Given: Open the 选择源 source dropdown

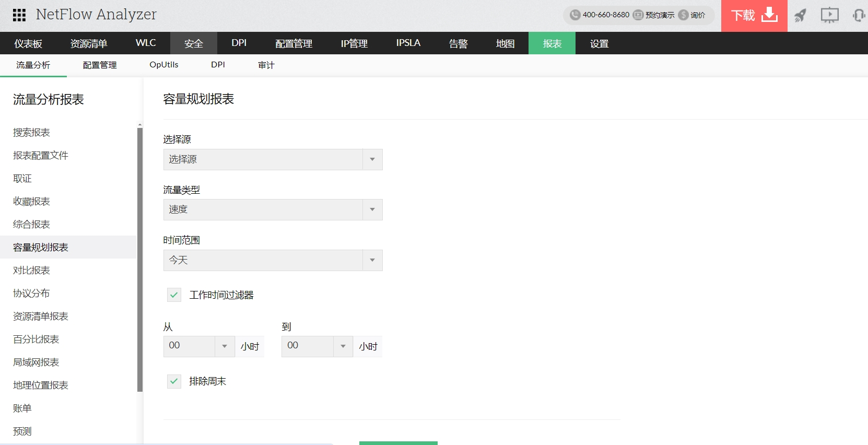Looking at the screenshot, I should click(x=273, y=159).
